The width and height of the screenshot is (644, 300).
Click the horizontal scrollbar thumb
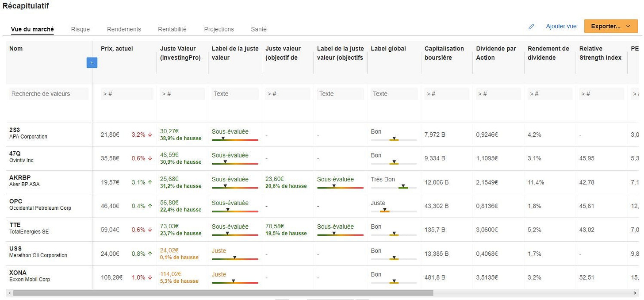tap(223, 293)
